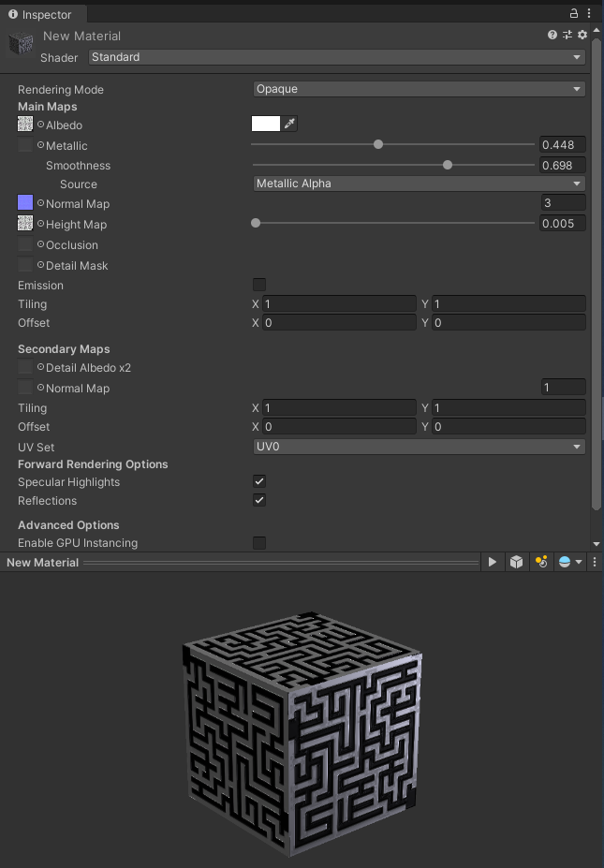Click the Normal Map texture thumbnail slot
This screenshot has height=868, width=604.
point(25,203)
